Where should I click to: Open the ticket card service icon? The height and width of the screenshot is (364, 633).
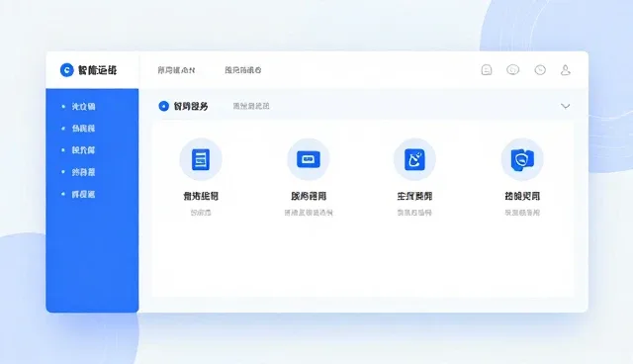pyautogui.click(x=309, y=159)
